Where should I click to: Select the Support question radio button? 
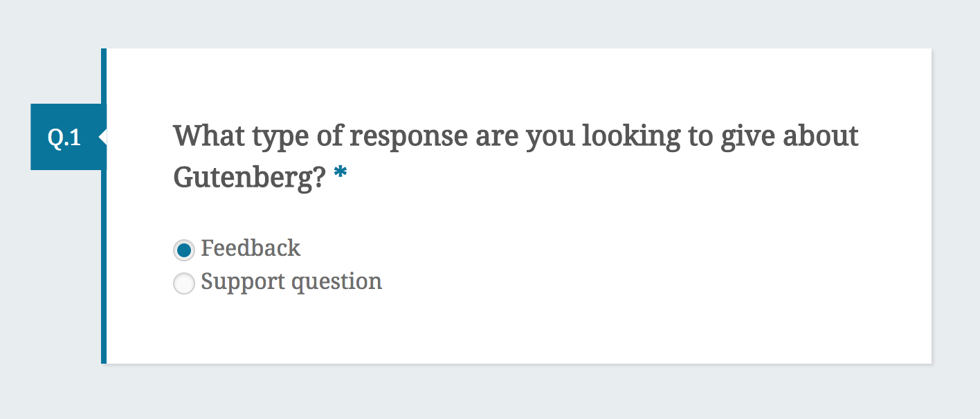(x=183, y=283)
